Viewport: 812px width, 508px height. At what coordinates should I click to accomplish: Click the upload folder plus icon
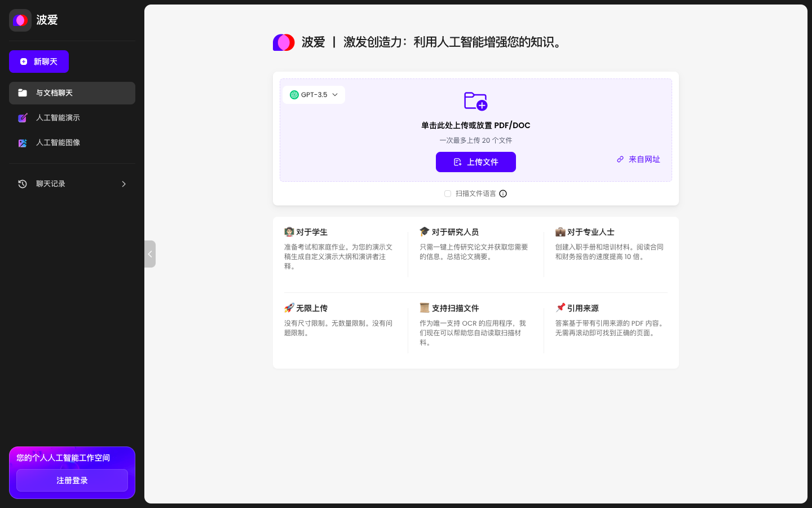coord(475,101)
